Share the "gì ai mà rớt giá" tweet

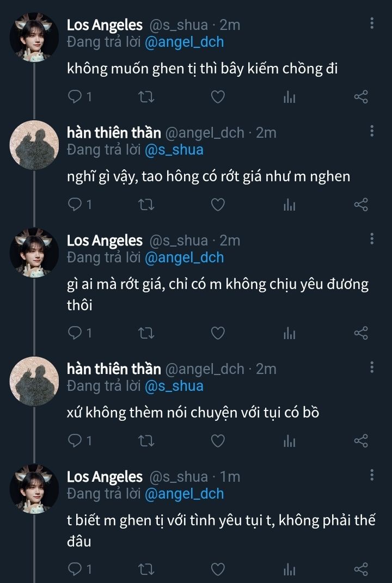click(361, 333)
